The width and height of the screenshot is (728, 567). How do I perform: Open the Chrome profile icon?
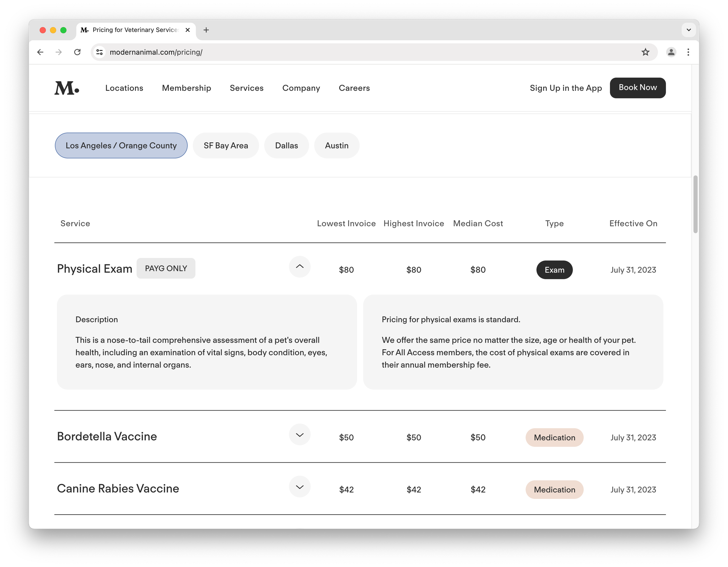point(671,52)
